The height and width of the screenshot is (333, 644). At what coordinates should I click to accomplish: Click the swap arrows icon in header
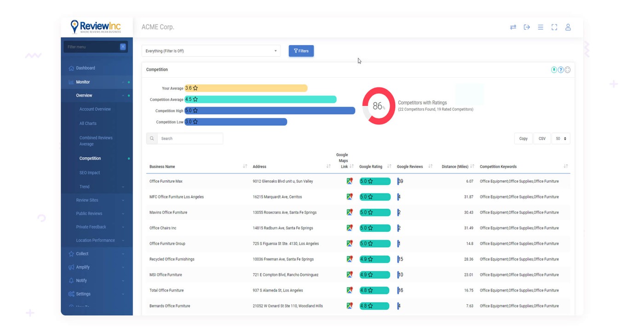point(513,27)
